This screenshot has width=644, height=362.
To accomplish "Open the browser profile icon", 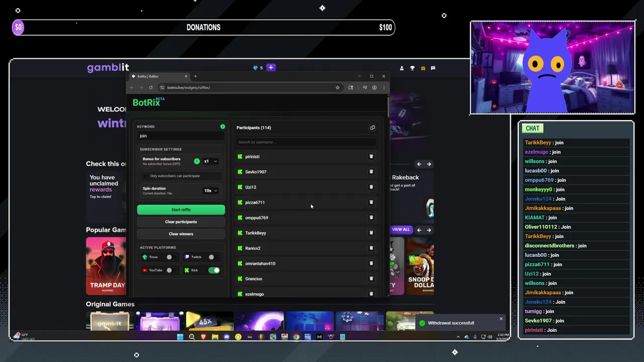I will coord(374,87).
